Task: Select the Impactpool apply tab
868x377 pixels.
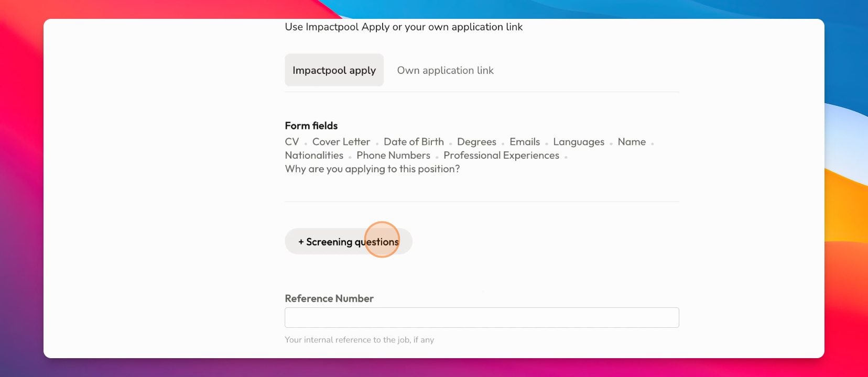Action: 334,70
